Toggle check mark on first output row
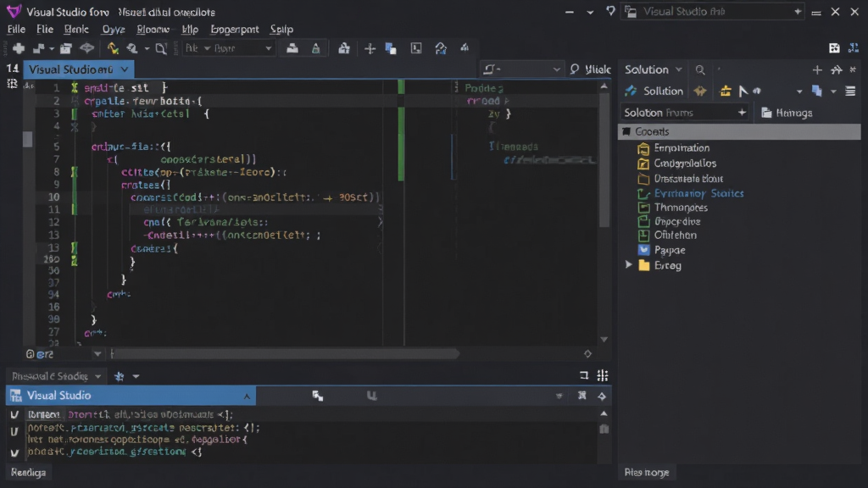 14,414
